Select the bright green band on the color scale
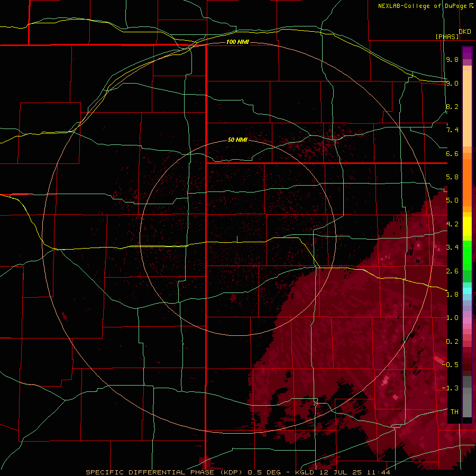Viewport: 476px width, 476px height. point(467,255)
